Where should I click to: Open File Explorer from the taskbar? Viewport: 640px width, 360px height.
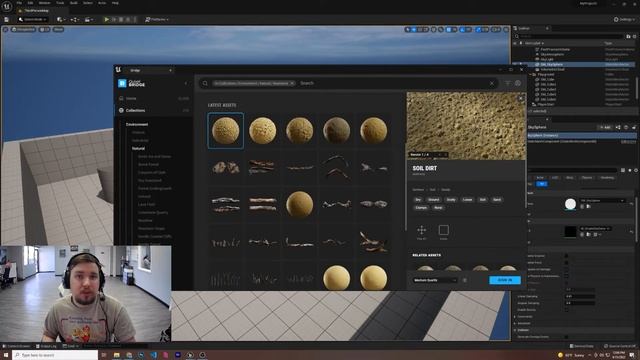click(x=117, y=355)
